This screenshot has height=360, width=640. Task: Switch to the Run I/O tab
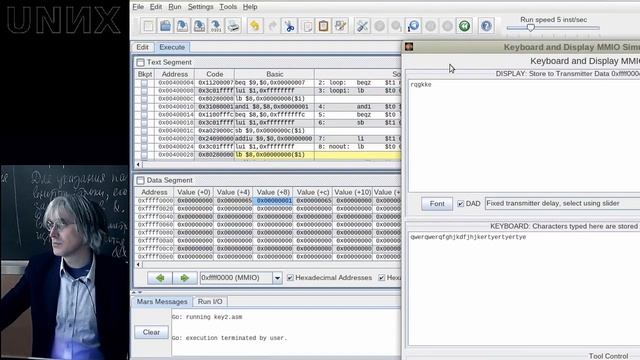click(210, 302)
